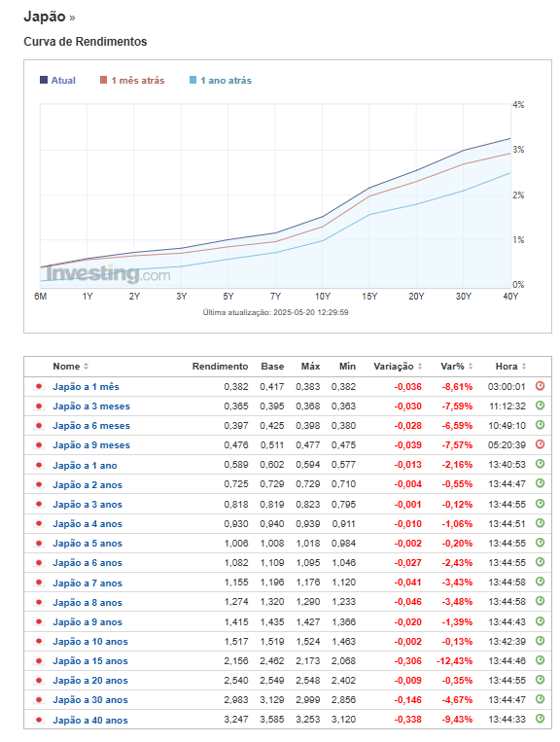The height and width of the screenshot is (742, 560).
Task: Click the Japan flag icon beside Japão a 9 anos
Action: click(39, 621)
